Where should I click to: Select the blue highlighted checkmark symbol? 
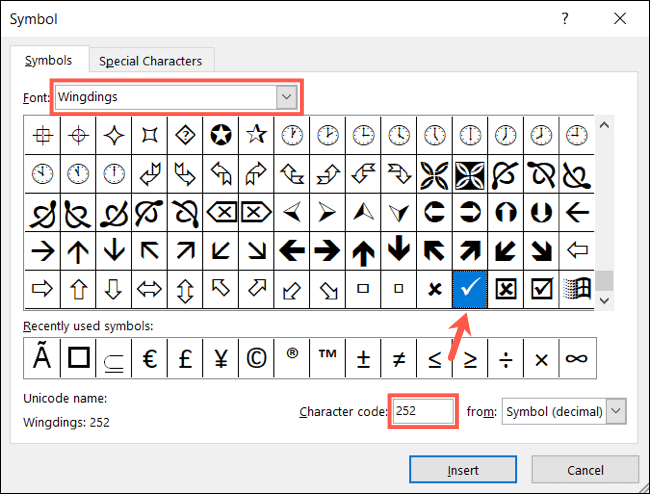pyautogui.click(x=470, y=289)
